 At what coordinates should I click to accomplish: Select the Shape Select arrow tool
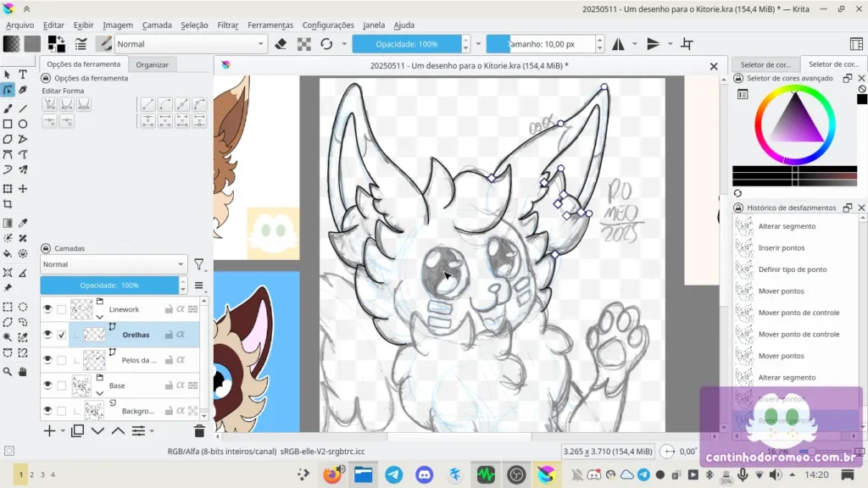point(8,75)
